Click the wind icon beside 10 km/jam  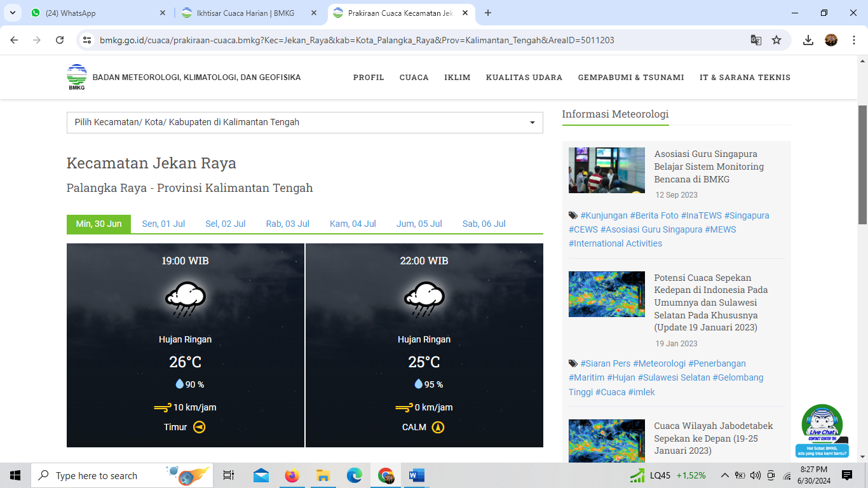pos(163,407)
